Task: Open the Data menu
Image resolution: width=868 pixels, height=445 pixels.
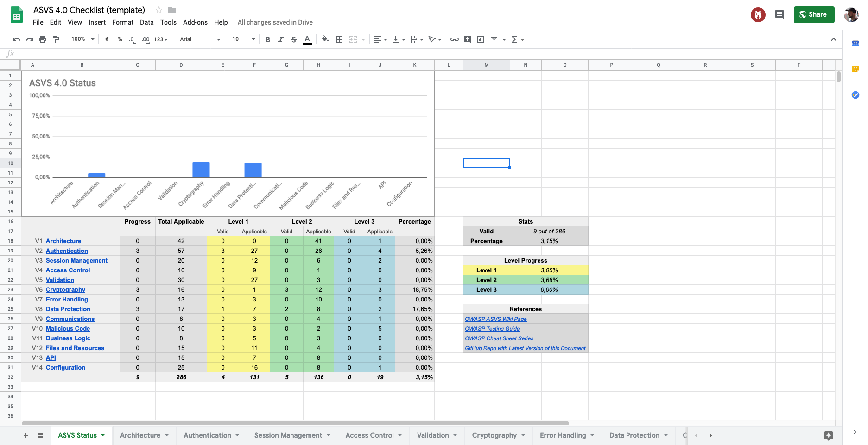Action: click(146, 22)
